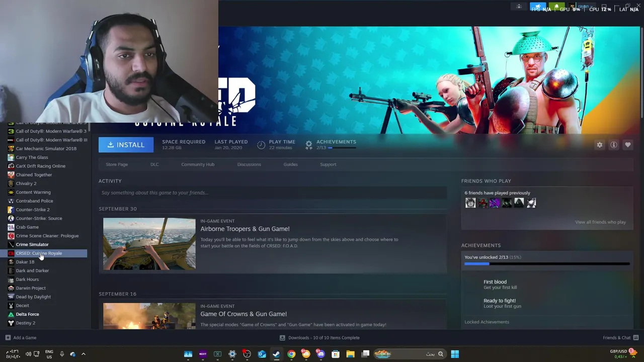Select Delta Force in library list

27,314
